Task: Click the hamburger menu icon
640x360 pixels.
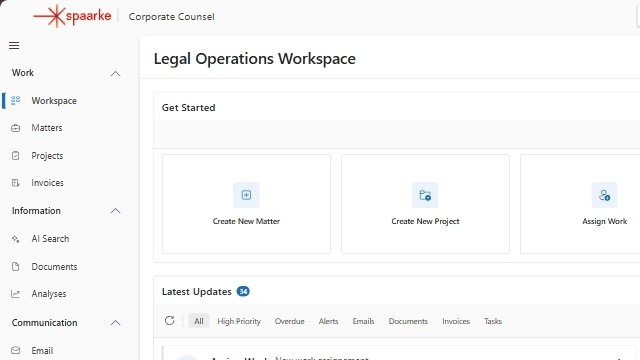Action: (x=14, y=45)
